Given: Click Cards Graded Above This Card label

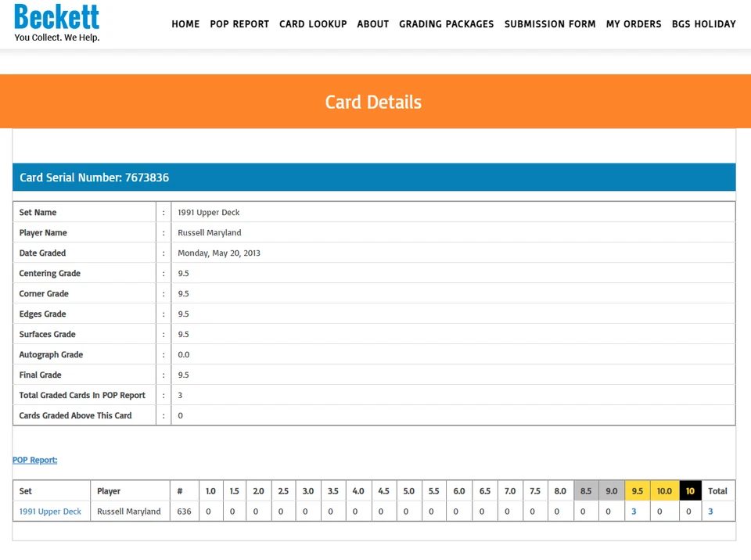Looking at the screenshot, I should [x=75, y=415].
